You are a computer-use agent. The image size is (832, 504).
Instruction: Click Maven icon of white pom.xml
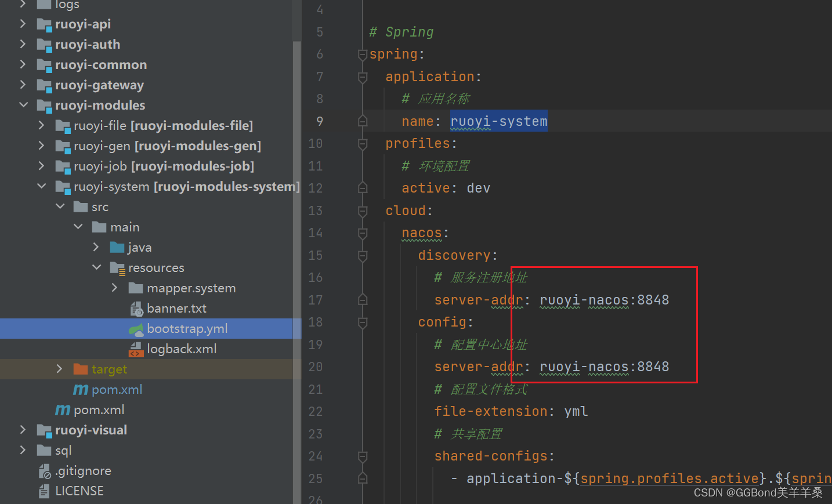63,410
